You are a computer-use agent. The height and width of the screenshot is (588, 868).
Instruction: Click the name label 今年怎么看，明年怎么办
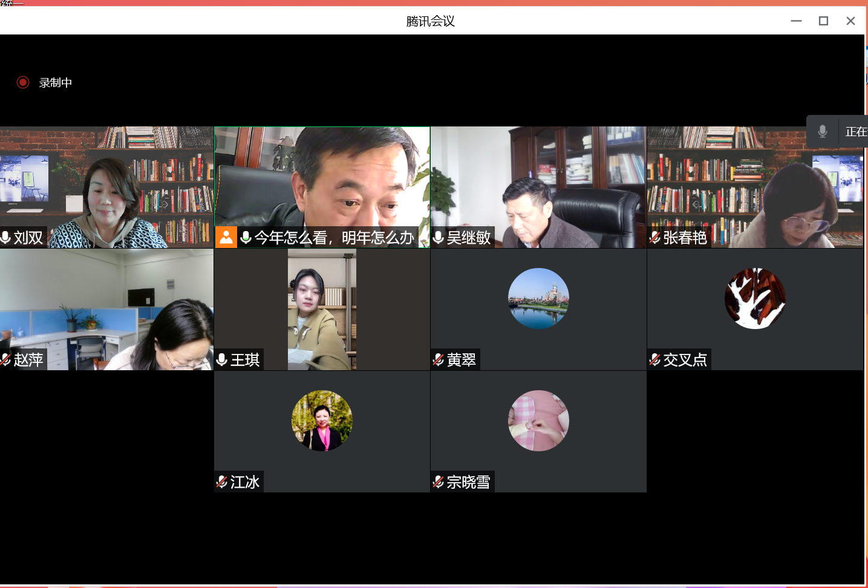pyautogui.click(x=334, y=238)
